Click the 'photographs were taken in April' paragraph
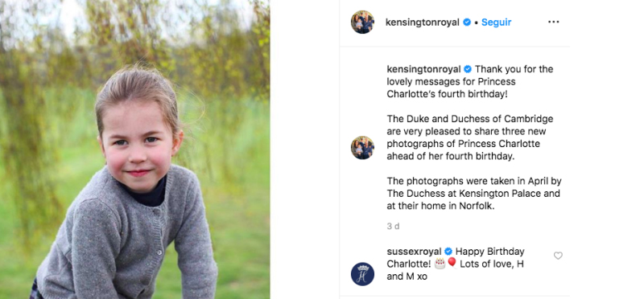The height and width of the screenshot is (299, 644). [x=474, y=194]
